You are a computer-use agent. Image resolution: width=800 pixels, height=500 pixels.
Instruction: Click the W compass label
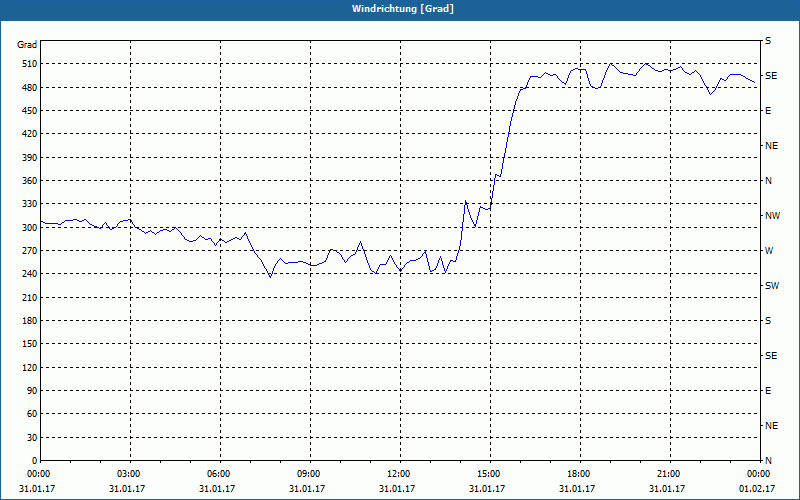click(769, 251)
